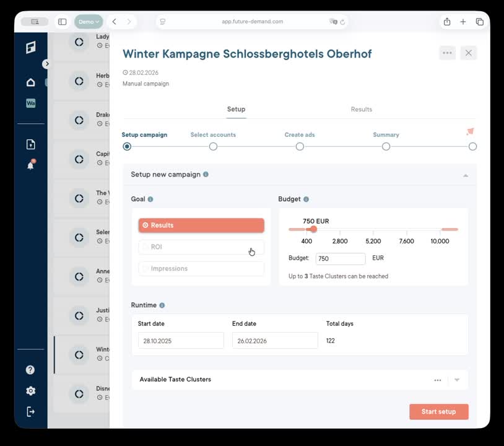Click the 'Capi' campaign status icon in list
Screen dimensions: 504x446
click(79, 159)
